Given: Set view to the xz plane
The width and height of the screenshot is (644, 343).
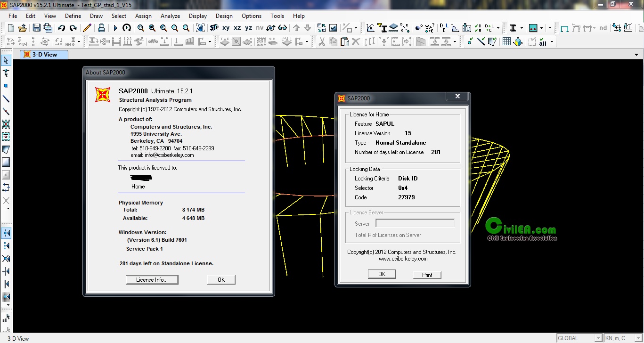Looking at the screenshot, I should [x=237, y=28].
